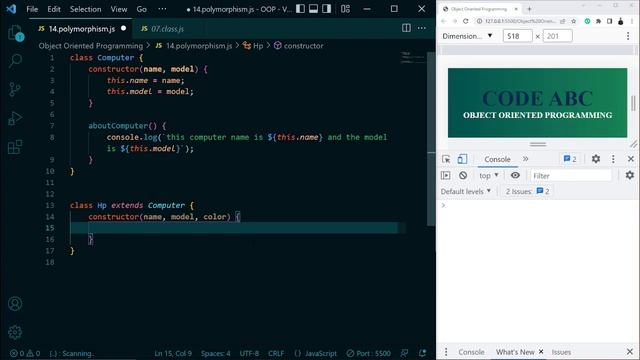Expand more DevTools tabs chevron
The image size is (640, 360).
point(525,159)
